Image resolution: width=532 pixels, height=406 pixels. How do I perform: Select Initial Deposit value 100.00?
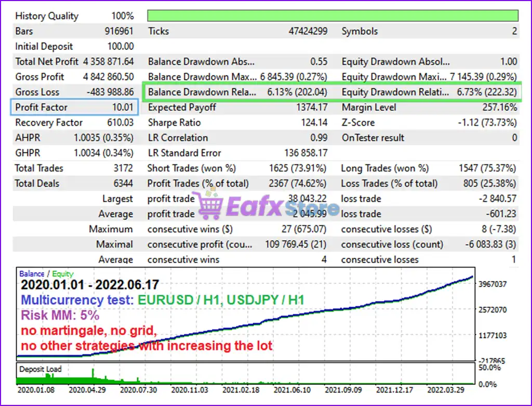121,46
